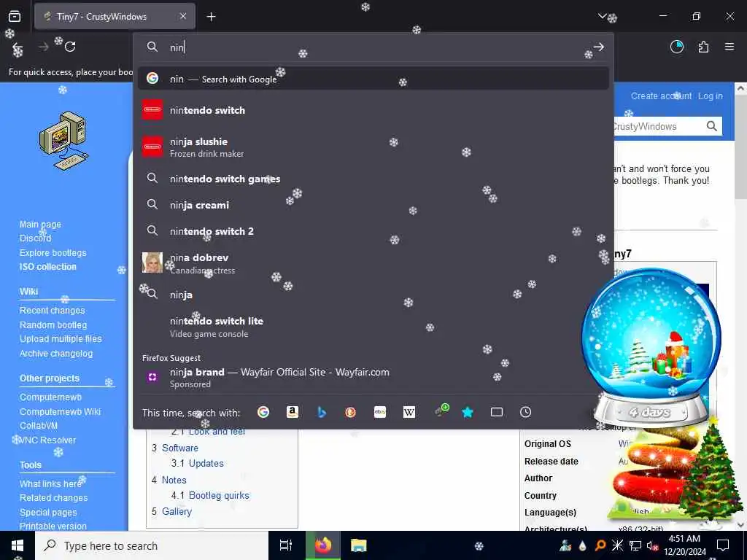The height and width of the screenshot is (560, 747).
Task: Search this time with Amazon
Action: (293, 412)
